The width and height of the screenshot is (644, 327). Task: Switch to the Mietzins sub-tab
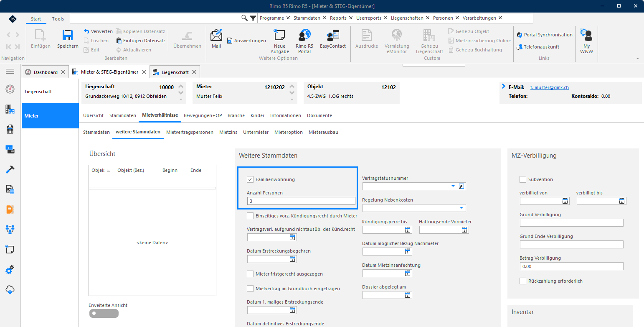pos(228,132)
